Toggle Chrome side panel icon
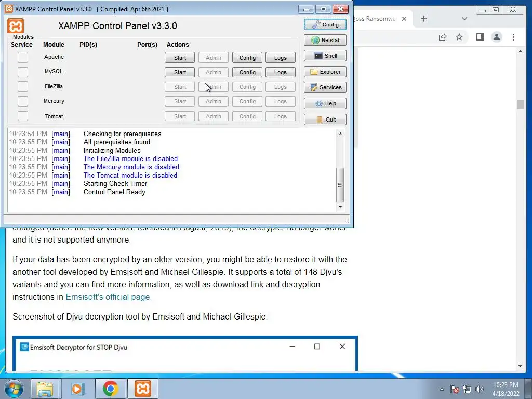532x399 pixels. [480, 37]
